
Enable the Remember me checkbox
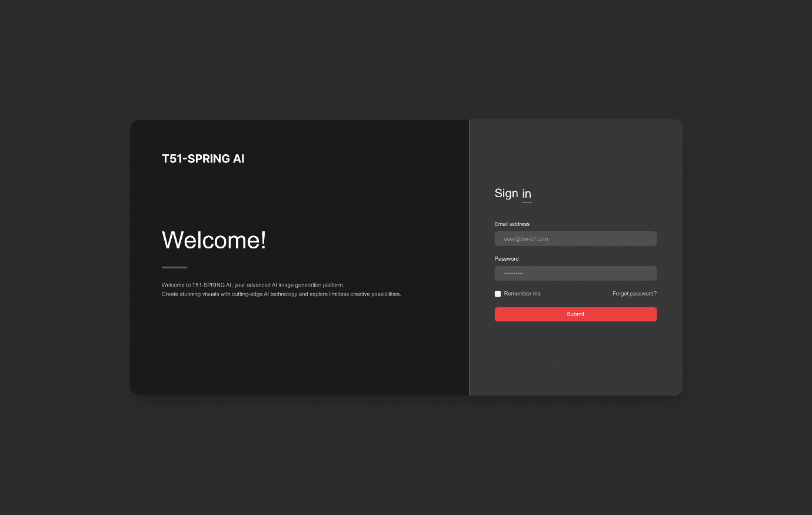click(x=498, y=294)
